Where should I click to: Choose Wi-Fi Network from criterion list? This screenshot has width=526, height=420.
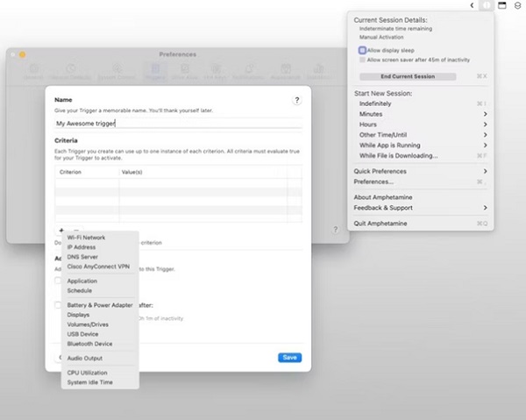click(86, 238)
